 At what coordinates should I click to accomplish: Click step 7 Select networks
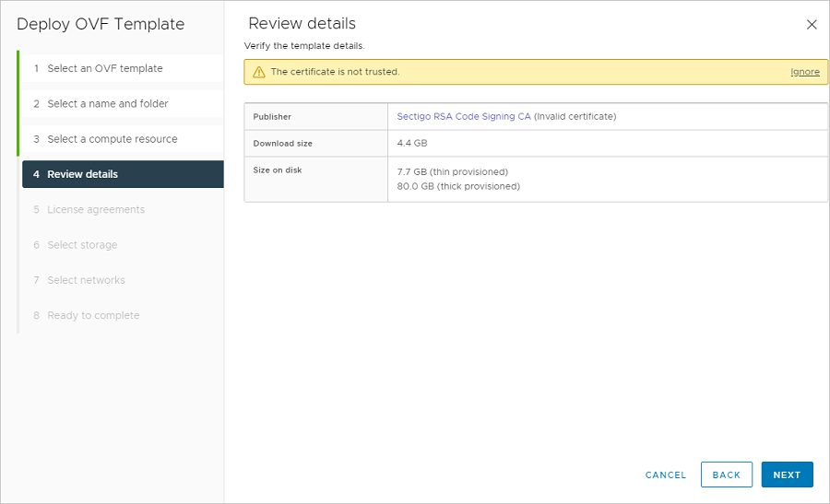[86, 280]
